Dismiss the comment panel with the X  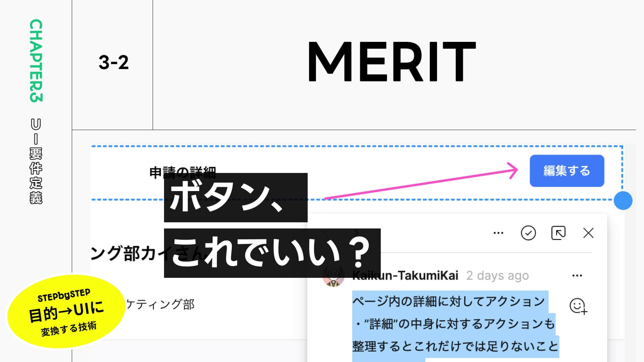(x=589, y=232)
